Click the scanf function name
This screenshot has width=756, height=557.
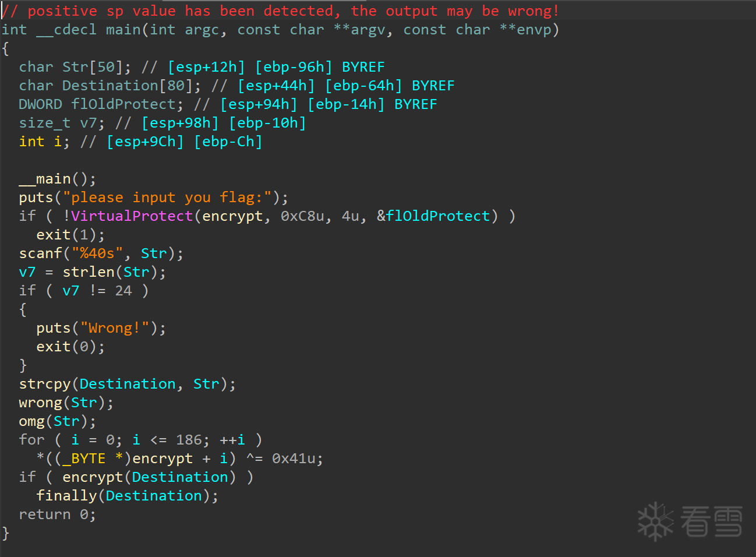[x=40, y=253]
